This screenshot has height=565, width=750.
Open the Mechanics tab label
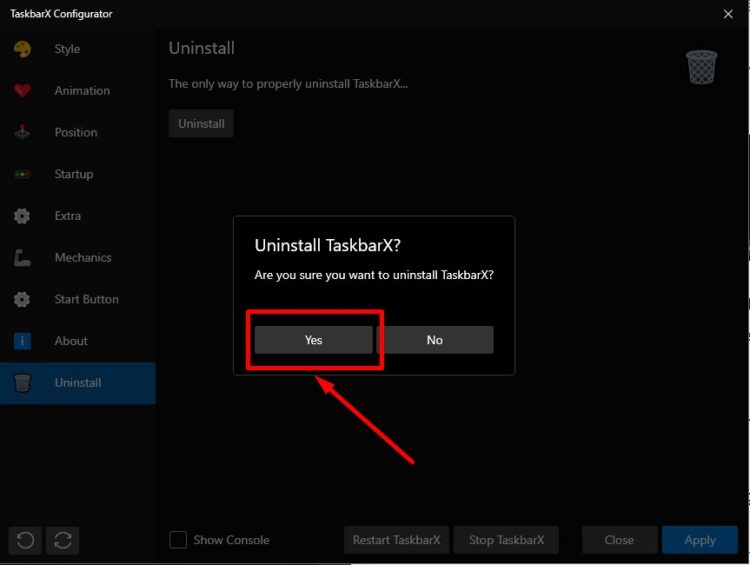tap(83, 258)
